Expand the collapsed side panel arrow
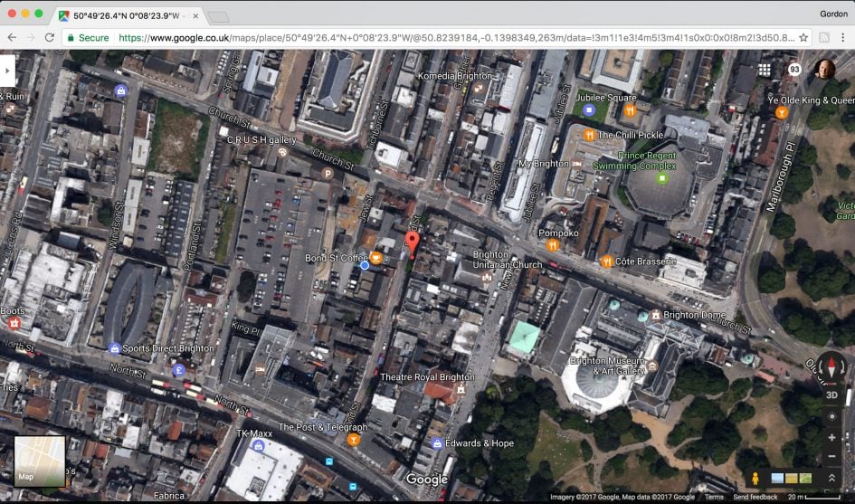This screenshot has width=855, height=504. point(7,71)
